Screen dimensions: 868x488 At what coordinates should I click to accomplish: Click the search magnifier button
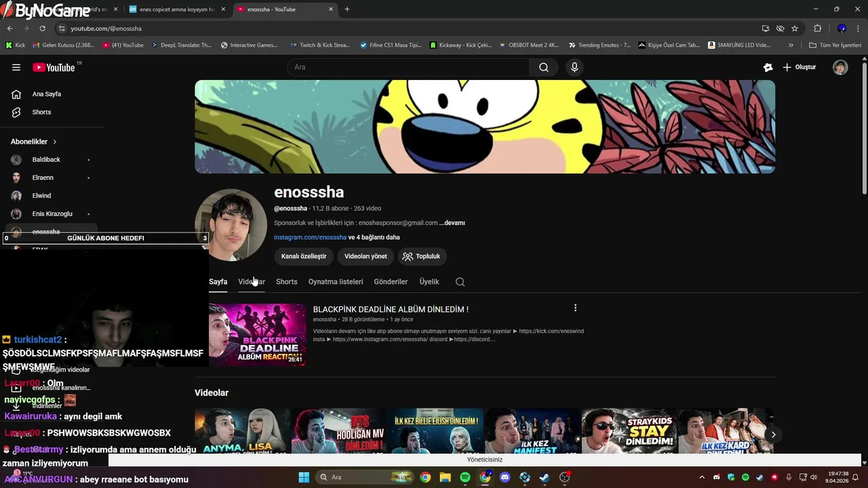[x=544, y=67]
